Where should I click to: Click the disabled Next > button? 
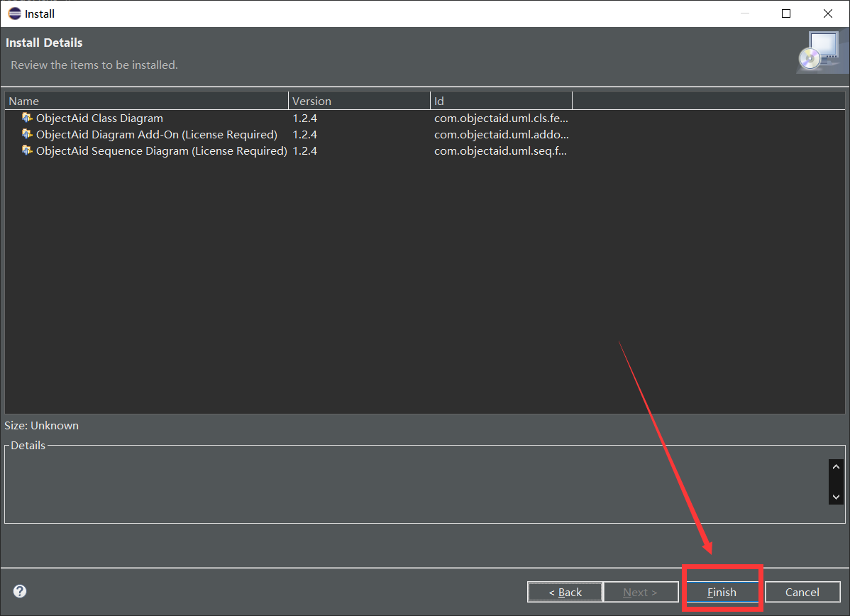pyautogui.click(x=640, y=592)
